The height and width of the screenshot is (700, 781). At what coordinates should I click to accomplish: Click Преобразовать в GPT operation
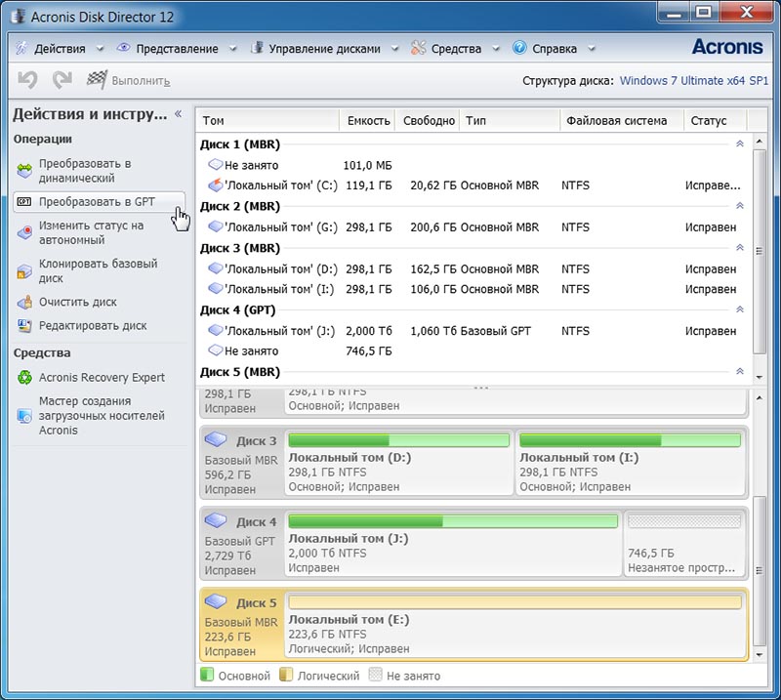(x=99, y=202)
